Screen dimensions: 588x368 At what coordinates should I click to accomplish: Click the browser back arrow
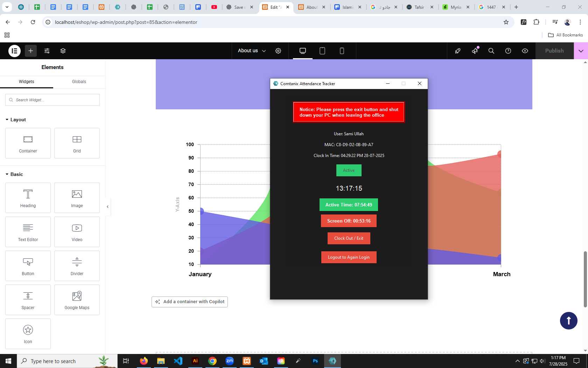[8, 22]
